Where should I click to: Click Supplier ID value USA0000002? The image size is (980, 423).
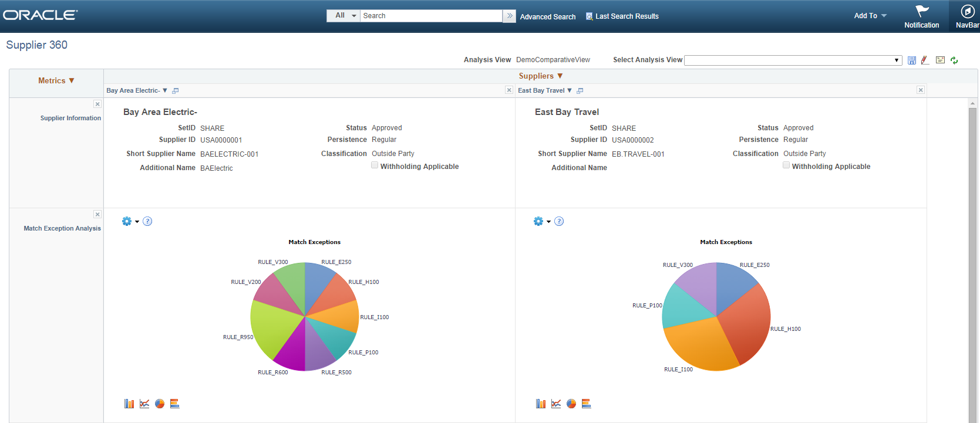pos(633,140)
